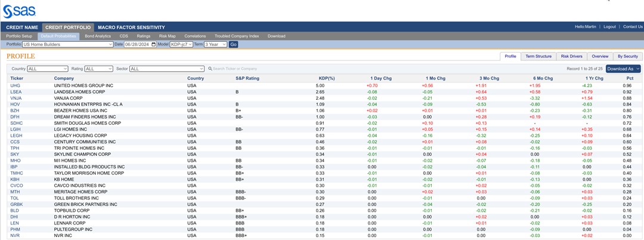
Task: Select the CREDIT PORTFOLIO tab
Action: (x=68, y=27)
